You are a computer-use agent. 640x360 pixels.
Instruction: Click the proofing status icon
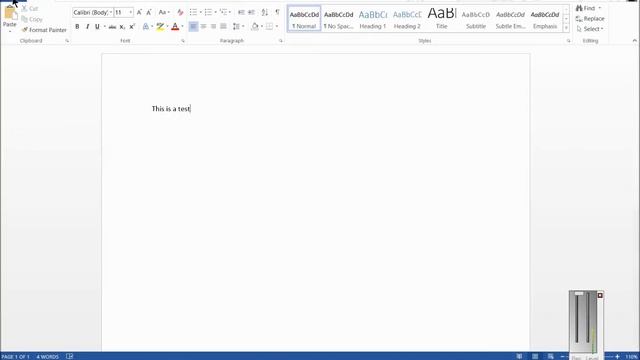click(x=69, y=356)
